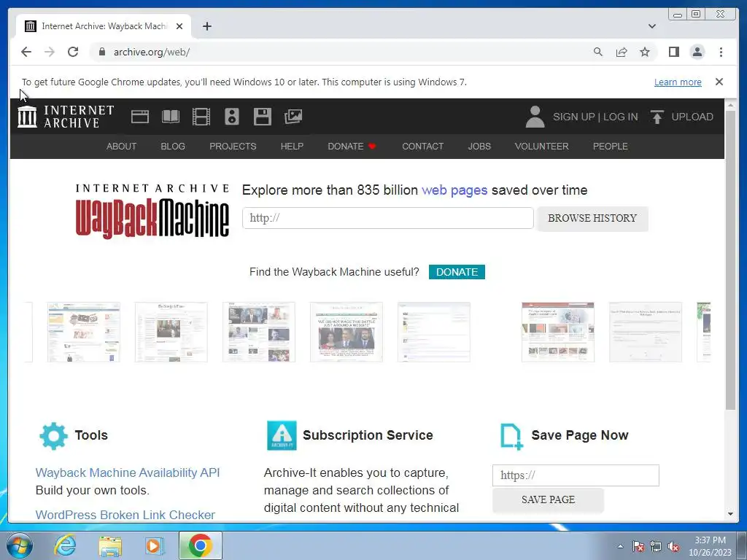Launch Internet Explorer from taskbar

pos(64,545)
